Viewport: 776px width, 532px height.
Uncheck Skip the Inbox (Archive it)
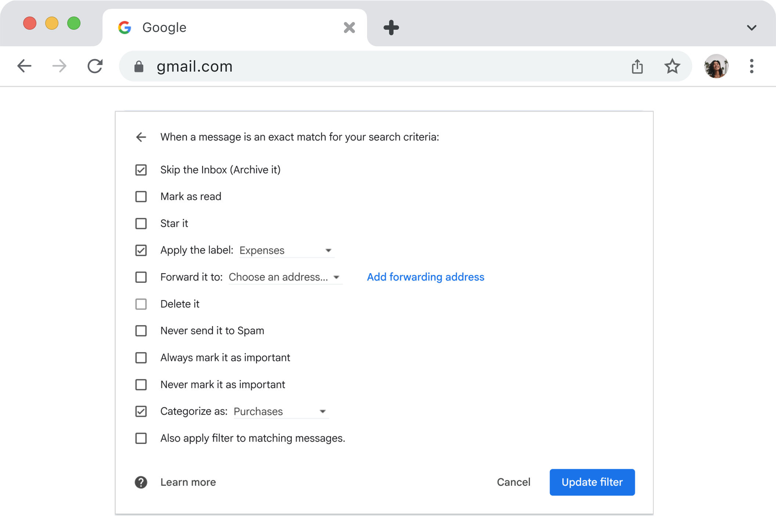(x=141, y=170)
